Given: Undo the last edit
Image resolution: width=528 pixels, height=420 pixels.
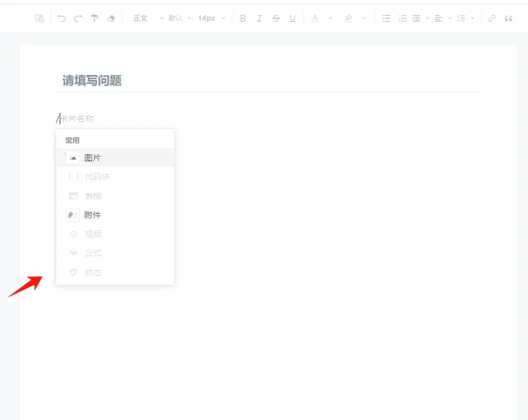Looking at the screenshot, I should [x=61, y=18].
